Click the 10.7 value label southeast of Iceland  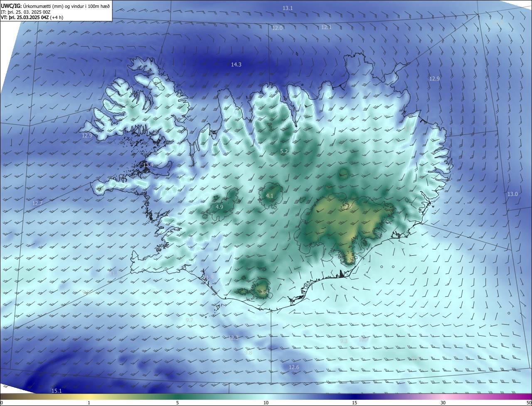363,340
